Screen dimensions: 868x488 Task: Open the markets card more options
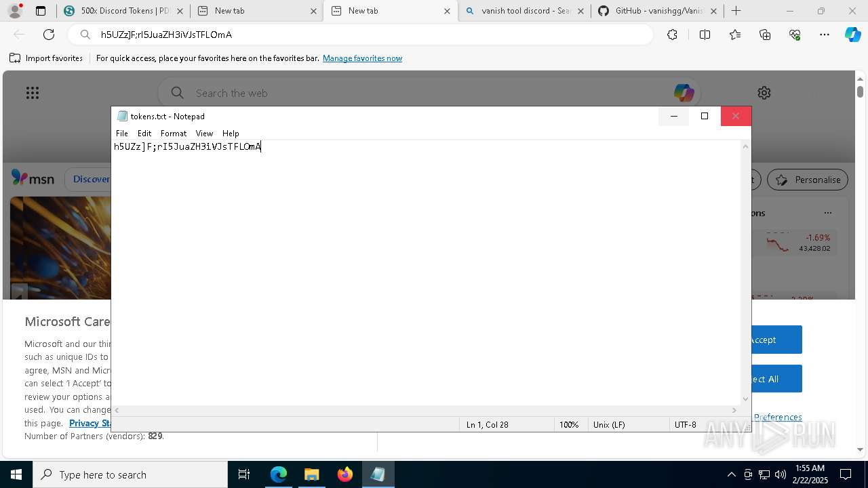[x=827, y=213]
